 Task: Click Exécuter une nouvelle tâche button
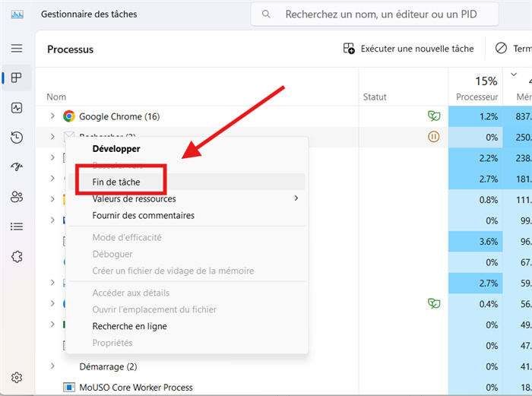(x=409, y=49)
